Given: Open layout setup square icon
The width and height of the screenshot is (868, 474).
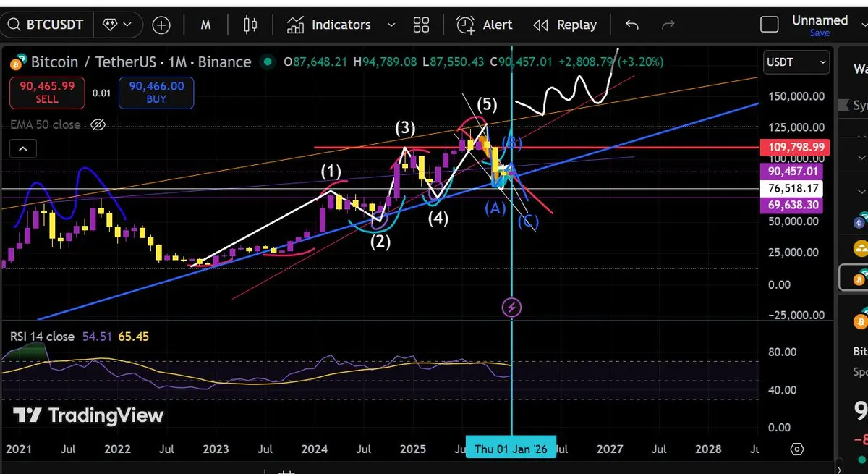Looking at the screenshot, I should coord(770,25).
